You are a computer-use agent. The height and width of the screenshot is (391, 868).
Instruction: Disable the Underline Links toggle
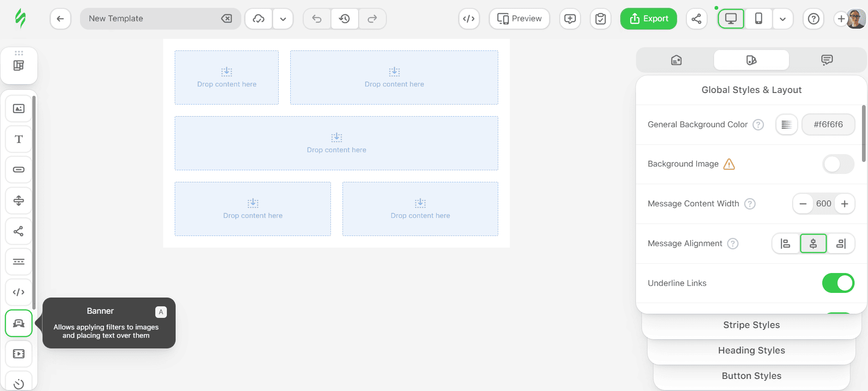click(x=838, y=283)
